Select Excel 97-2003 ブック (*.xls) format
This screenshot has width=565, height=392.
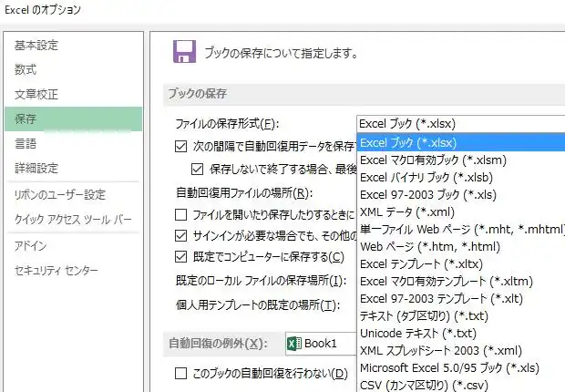[429, 194]
